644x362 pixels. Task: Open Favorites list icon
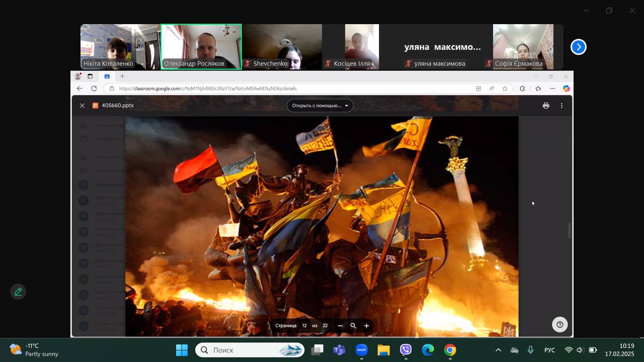(538, 88)
